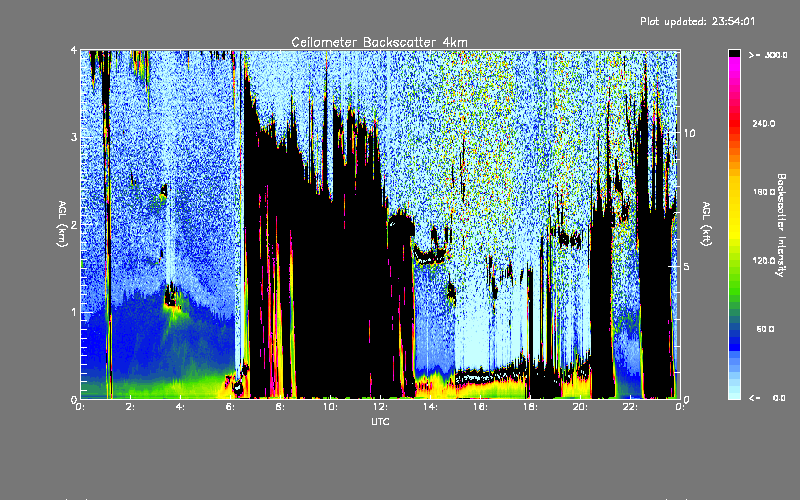Screen dimensions: 800x500
Task: Select the 'UTC' time axis label
Action: (x=380, y=421)
